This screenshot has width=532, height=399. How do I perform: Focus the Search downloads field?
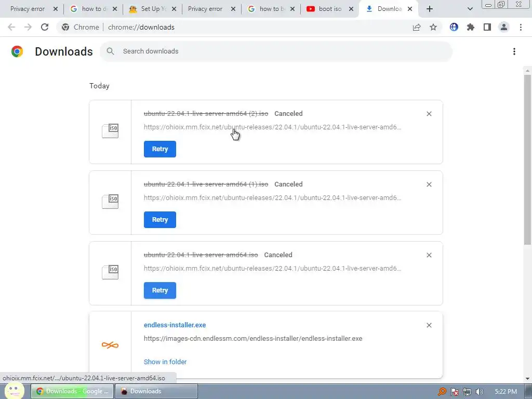pyautogui.click(x=276, y=51)
